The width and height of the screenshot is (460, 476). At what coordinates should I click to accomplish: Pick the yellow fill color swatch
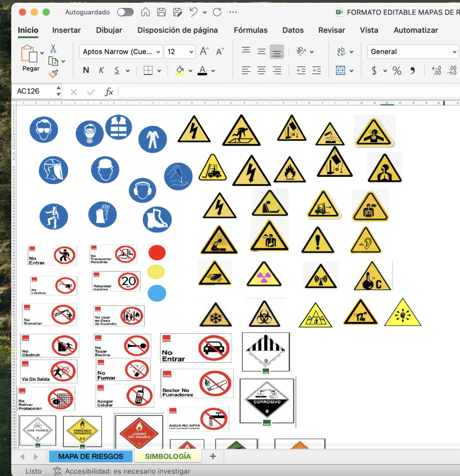(179, 70)
